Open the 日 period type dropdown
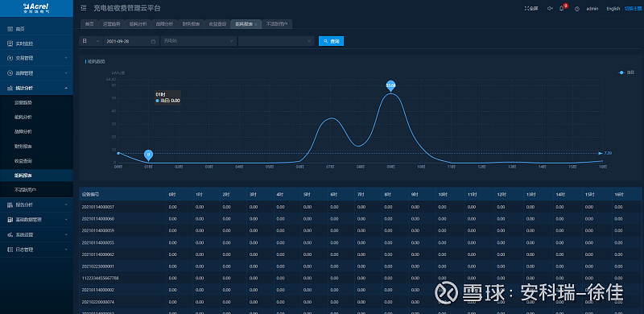Viewport: 644px width, 314px height. [x=91, y=41]
